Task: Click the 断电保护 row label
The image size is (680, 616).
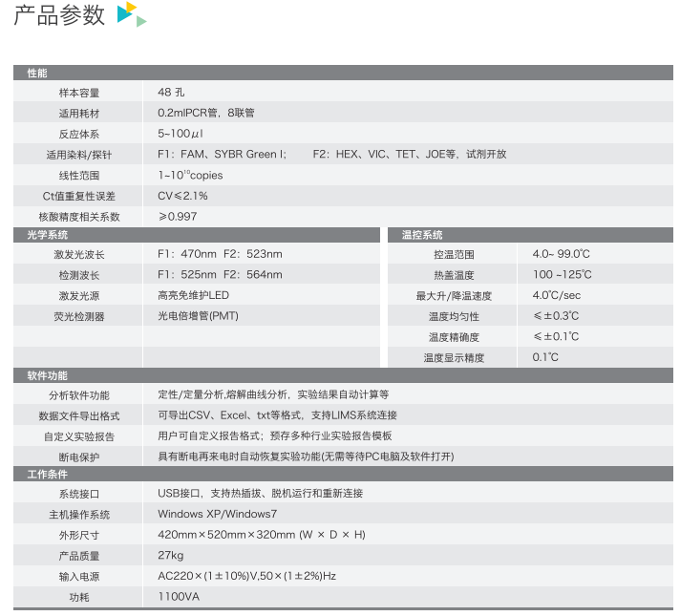Action: pos(78,457)
